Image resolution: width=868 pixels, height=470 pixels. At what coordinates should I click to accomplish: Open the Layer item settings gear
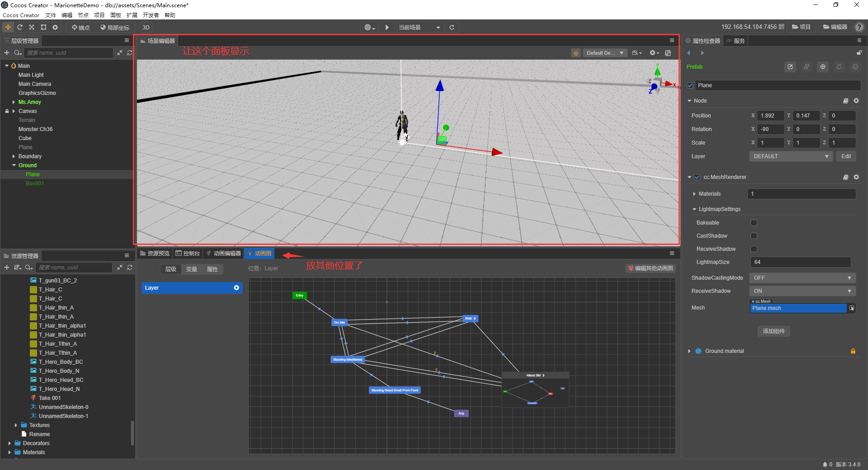click(x=236, y=288)
